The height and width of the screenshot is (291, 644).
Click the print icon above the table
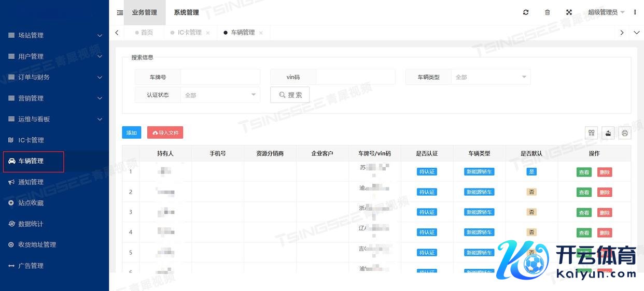(625, 133)
